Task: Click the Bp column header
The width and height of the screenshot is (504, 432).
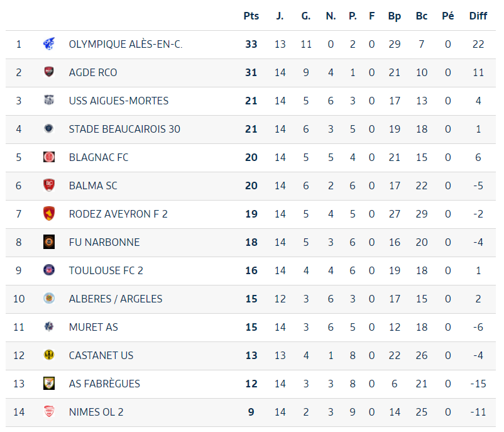Action: 395,16
